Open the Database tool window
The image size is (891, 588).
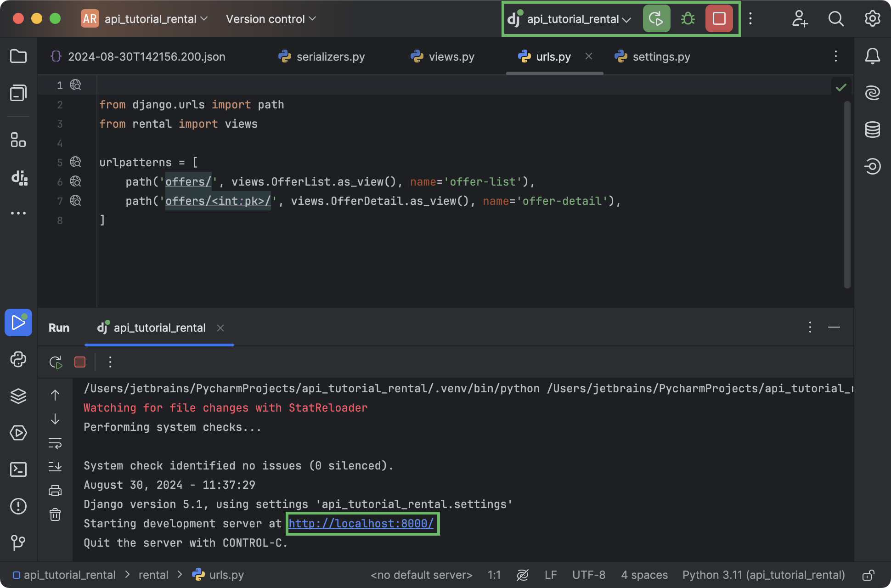872,130
